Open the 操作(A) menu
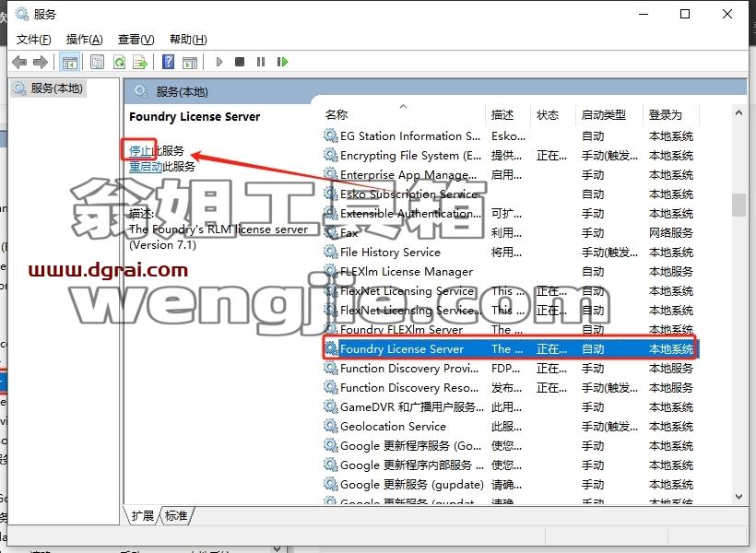The height and width of the screenshot is (553, 756). coord(85,40)
